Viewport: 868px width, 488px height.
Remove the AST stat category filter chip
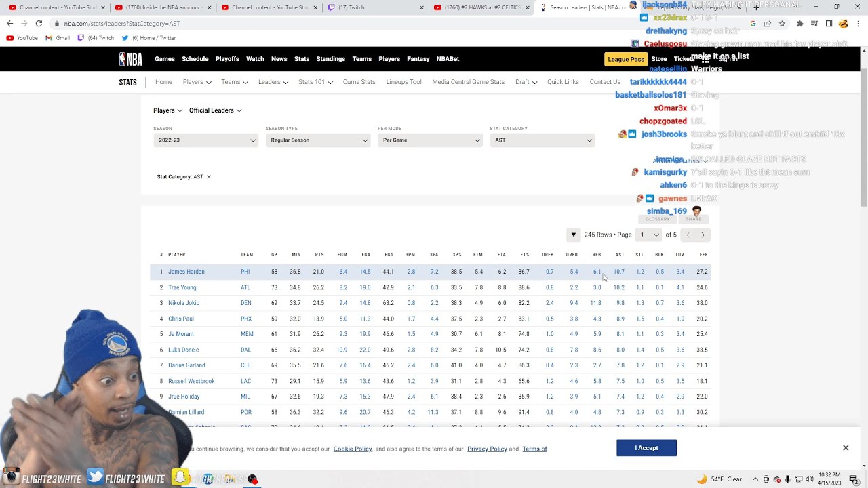click(x=208, y=177)
